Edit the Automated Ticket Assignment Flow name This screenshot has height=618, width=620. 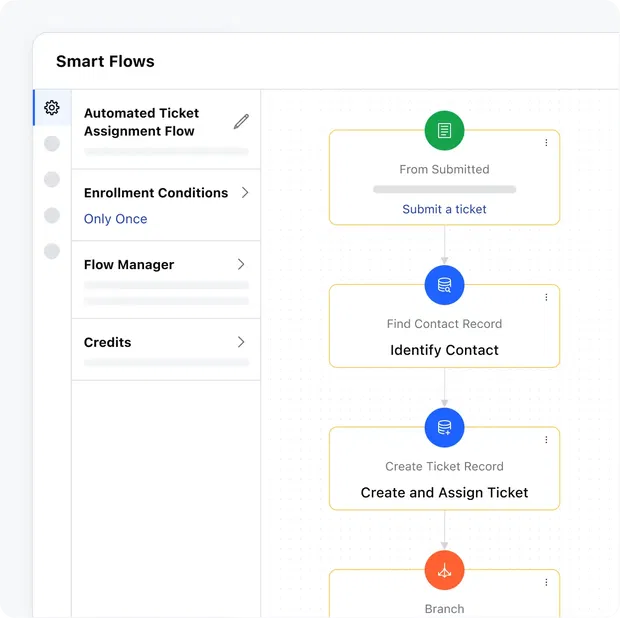pos(241,122)
